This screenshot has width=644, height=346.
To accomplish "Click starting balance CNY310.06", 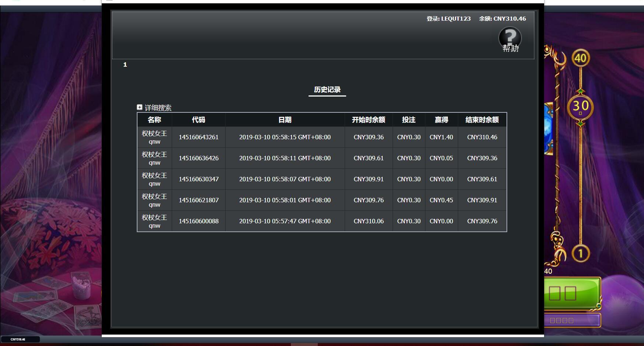I will pyautogui.click(x=369, y=221).
